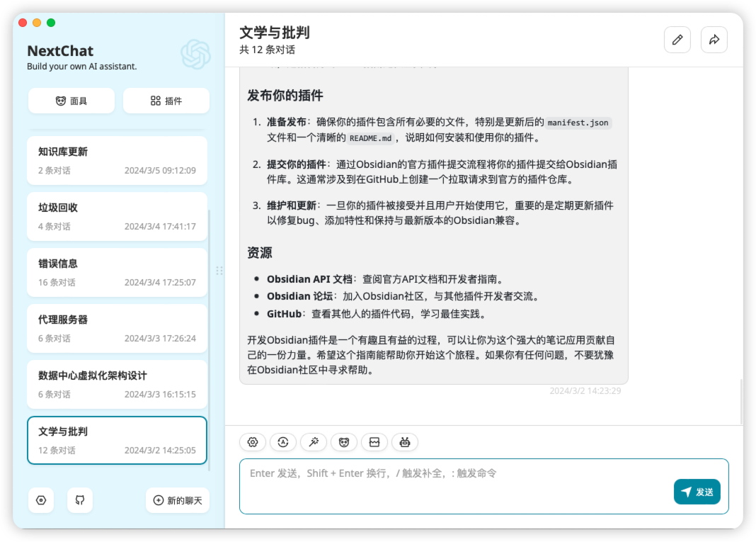Click the mask icon above input box
Viewport: 756px width, 542px height.
click(x=344, y=442)
